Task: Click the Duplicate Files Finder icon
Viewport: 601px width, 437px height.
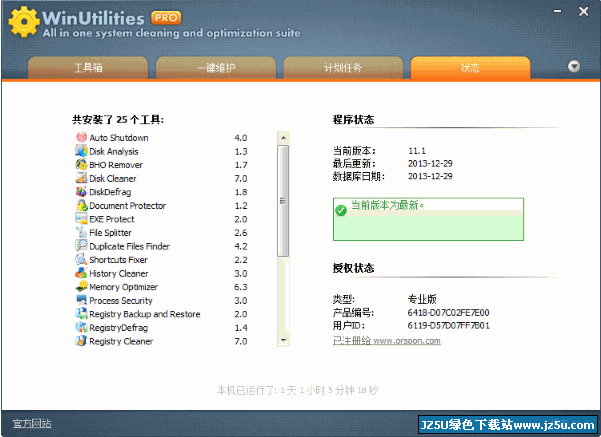Action: pyautogui.click(x=81, y=246)
